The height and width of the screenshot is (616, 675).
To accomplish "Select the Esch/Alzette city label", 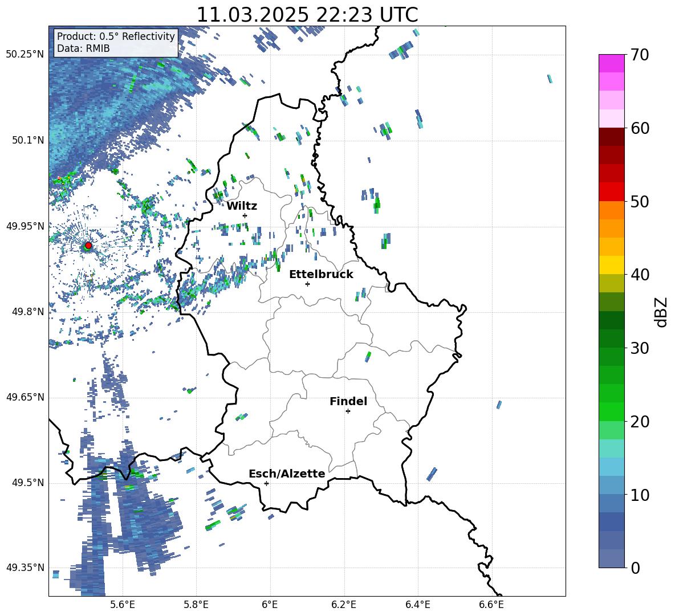I will [x=287, y=474].
